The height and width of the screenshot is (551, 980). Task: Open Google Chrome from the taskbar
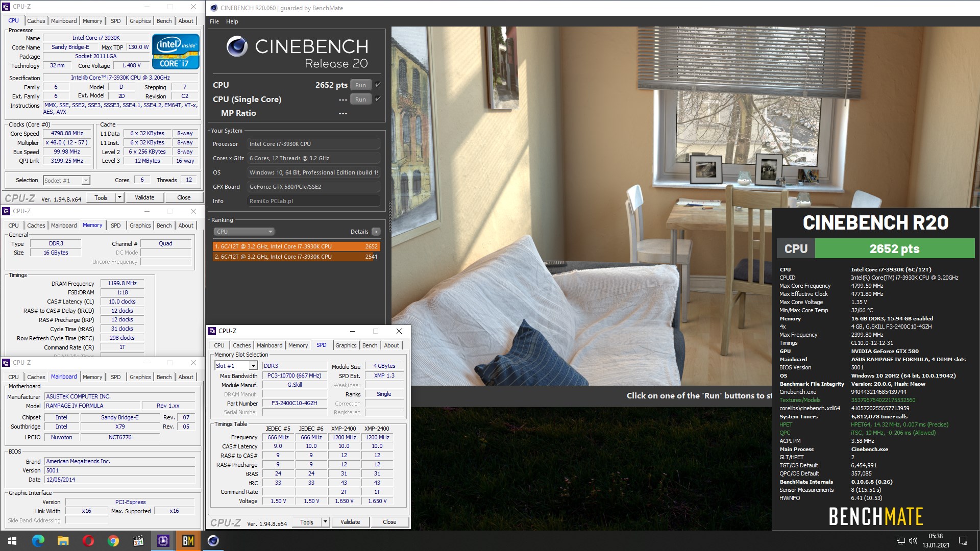coord(113,541)
